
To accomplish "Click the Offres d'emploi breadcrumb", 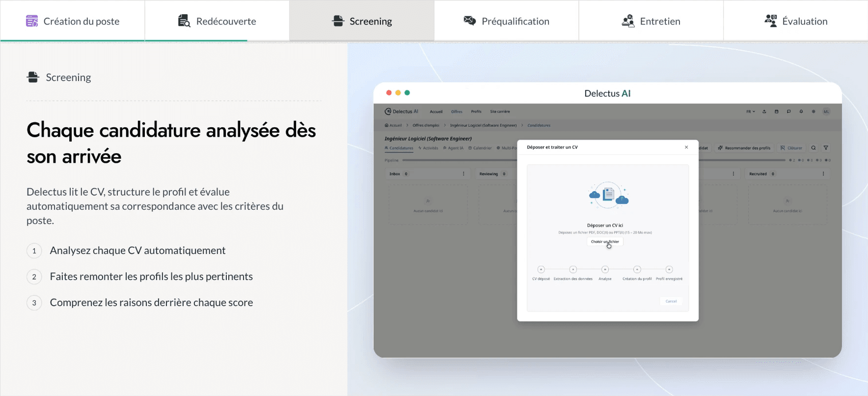I will (x=426, y=125).
